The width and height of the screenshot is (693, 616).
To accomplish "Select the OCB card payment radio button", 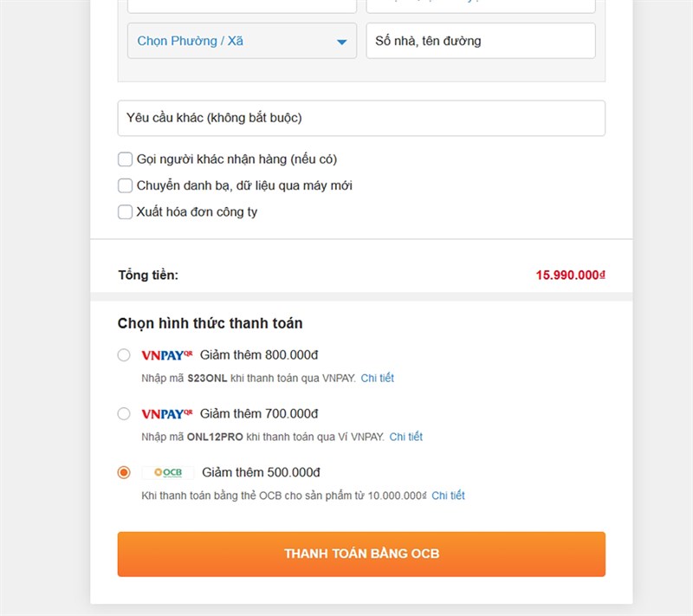I will tap(124, 472).
